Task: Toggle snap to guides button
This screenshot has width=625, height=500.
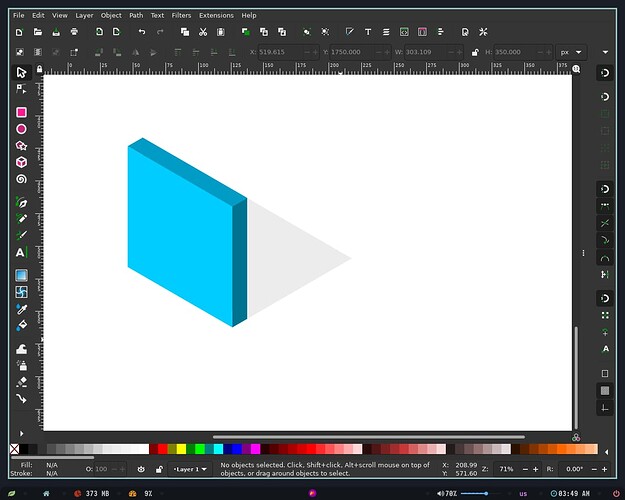Action: pyautogui.click(x=605, y=408)
